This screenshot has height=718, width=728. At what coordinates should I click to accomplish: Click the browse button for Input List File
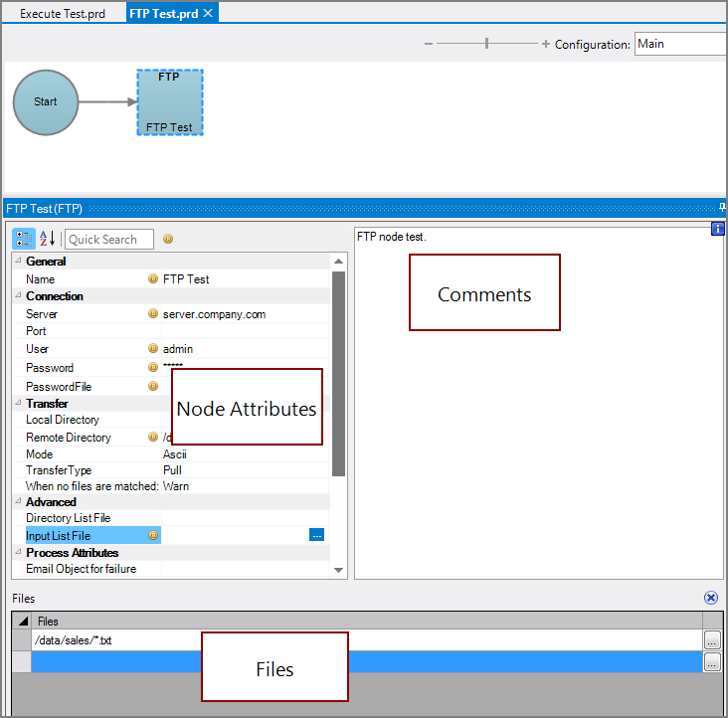click(x=316, y=535)
